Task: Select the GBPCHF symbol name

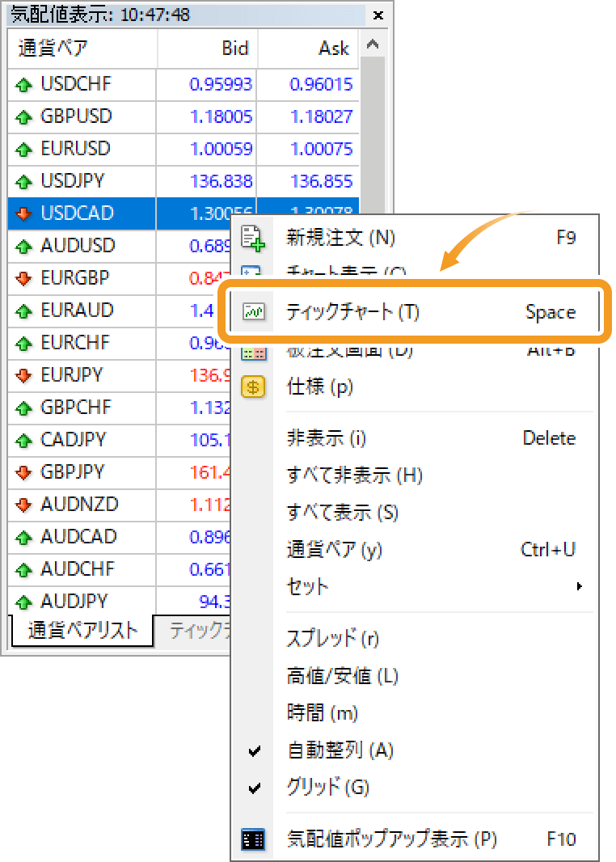Action: click(x=76, y=408)
